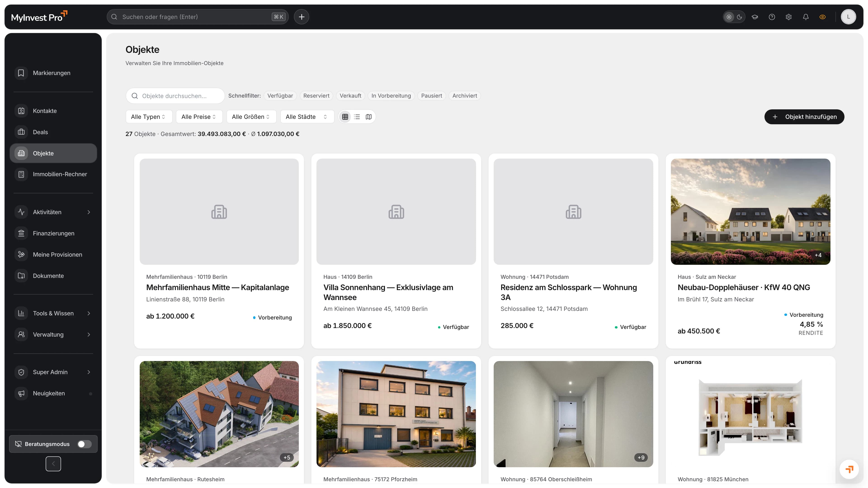Image resolution: width=868 pixels, height=488 pixels.
Task: Click the Oberschleißheim hallway photo
Action: point(573,414)
